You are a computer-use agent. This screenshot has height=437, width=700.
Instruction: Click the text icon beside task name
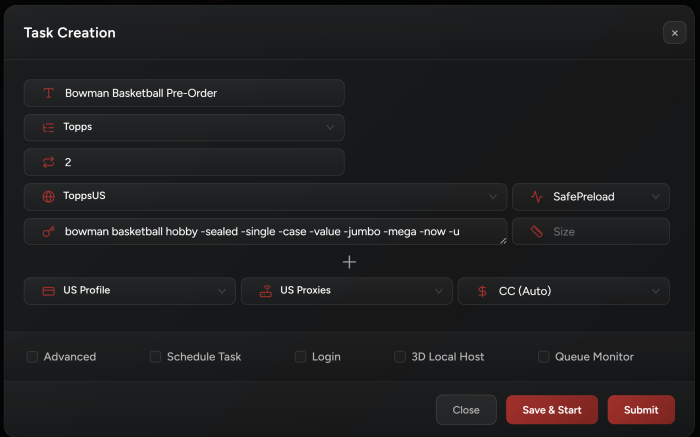[47, 93]
